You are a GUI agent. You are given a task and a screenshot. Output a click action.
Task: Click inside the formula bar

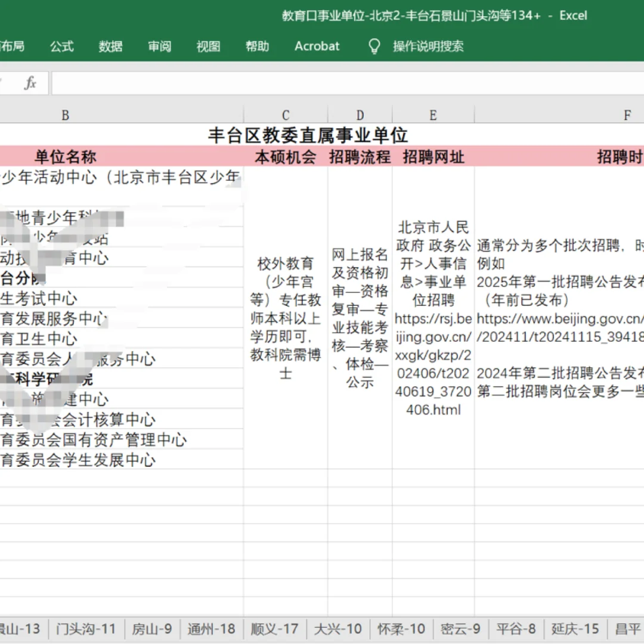tap(298, 83)
